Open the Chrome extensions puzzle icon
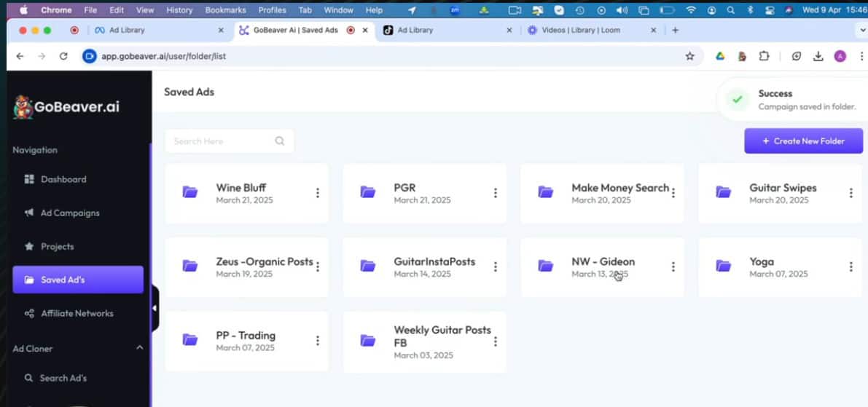868x407 pixels. click(764, 56)
